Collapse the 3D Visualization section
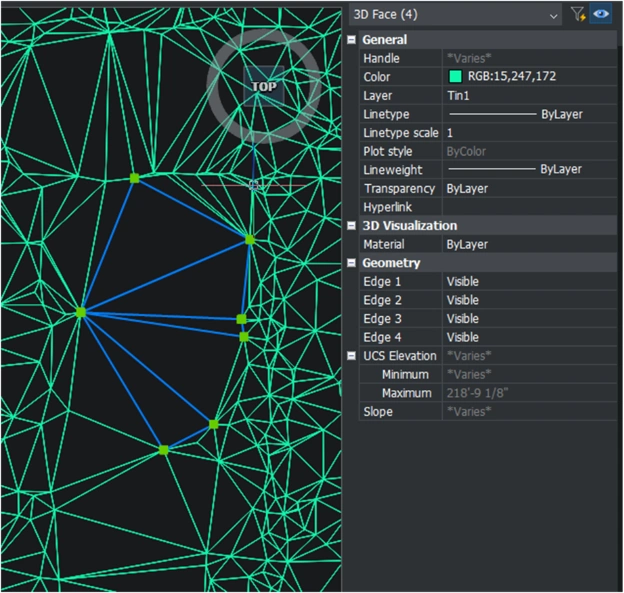The height and width of the screenshot is (593, 624). pos(351,226)
